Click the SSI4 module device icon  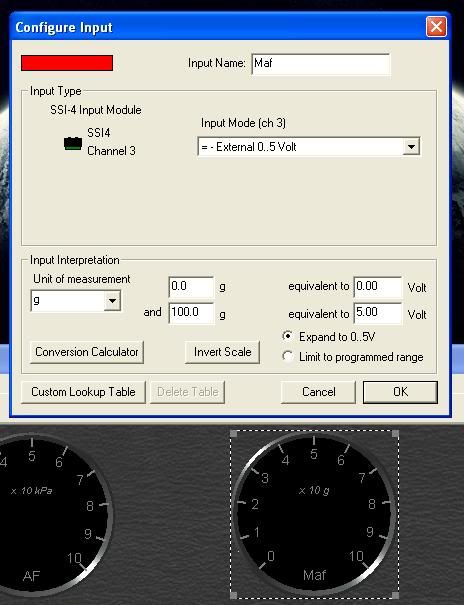coord(73,144)
